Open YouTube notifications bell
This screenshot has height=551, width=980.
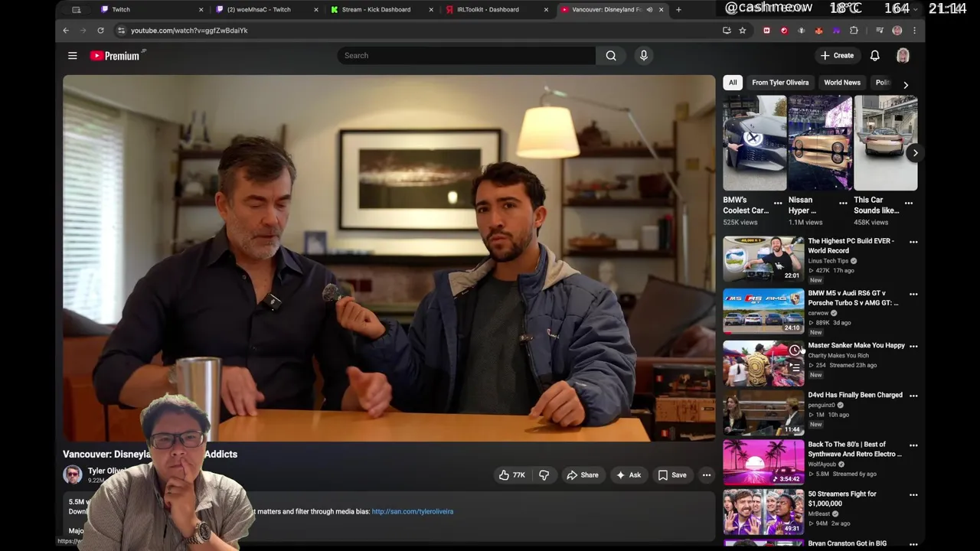[874, 56]
